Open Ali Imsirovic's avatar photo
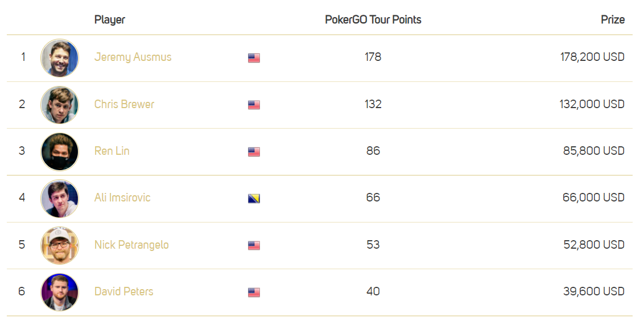This screenshot has height=317, width=644. click(x=60, y=198)
